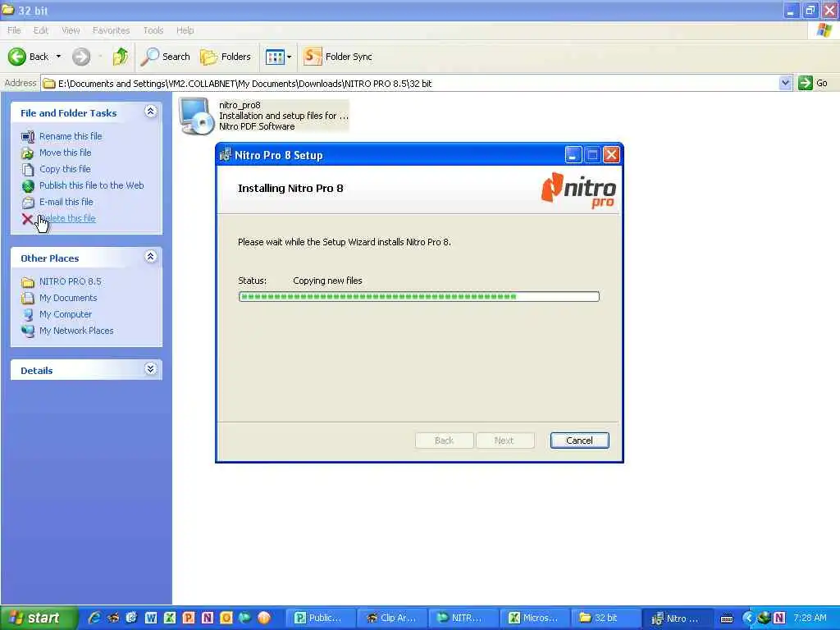Switch to Clip Art taskbar window
Image resolution: width=840 pixels, height=630 pixels.
click(x=392, y=619)
